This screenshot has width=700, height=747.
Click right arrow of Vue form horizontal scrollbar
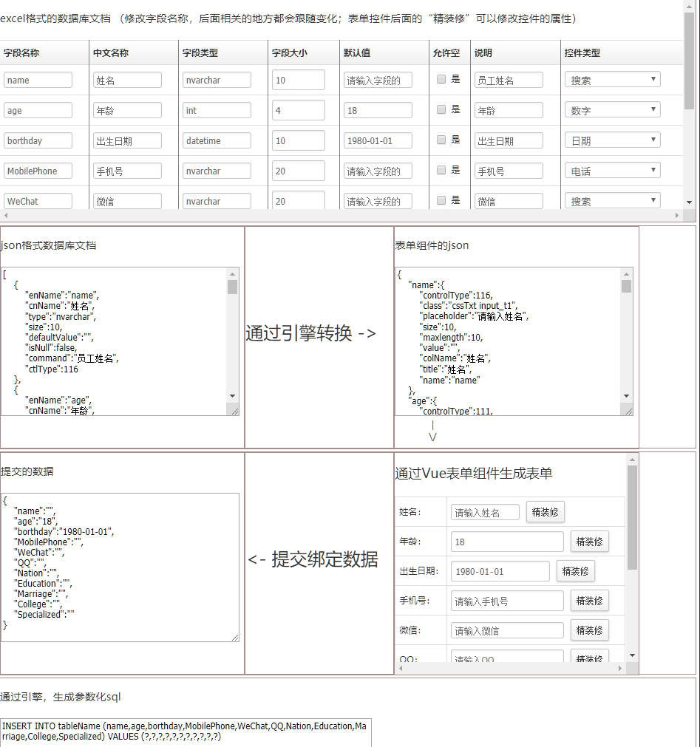point(620,669)
